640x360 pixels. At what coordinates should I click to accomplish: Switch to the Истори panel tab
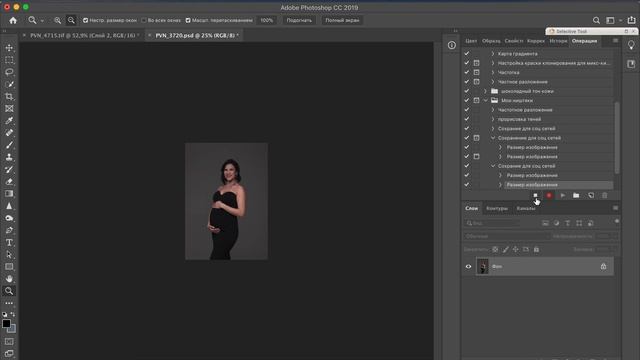[x=558, y=41]
